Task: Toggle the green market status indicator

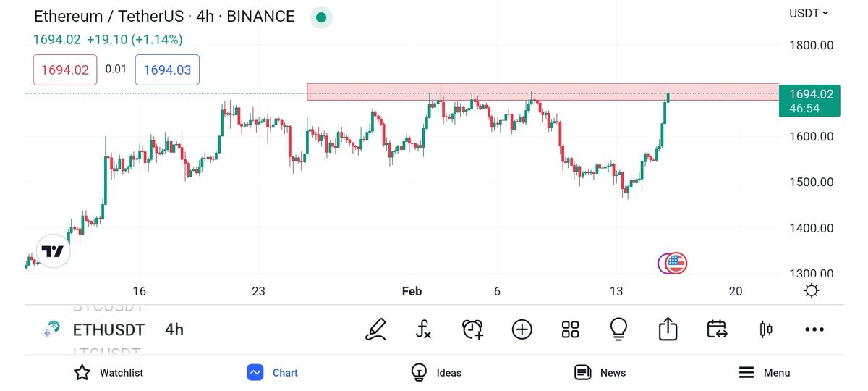Action: (321, 17)
